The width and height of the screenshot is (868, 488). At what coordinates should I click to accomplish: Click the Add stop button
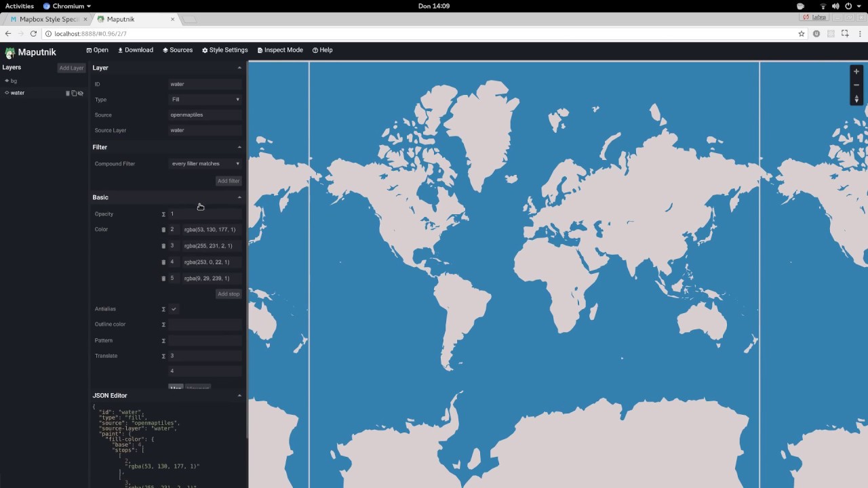click(x=229, y=294)
